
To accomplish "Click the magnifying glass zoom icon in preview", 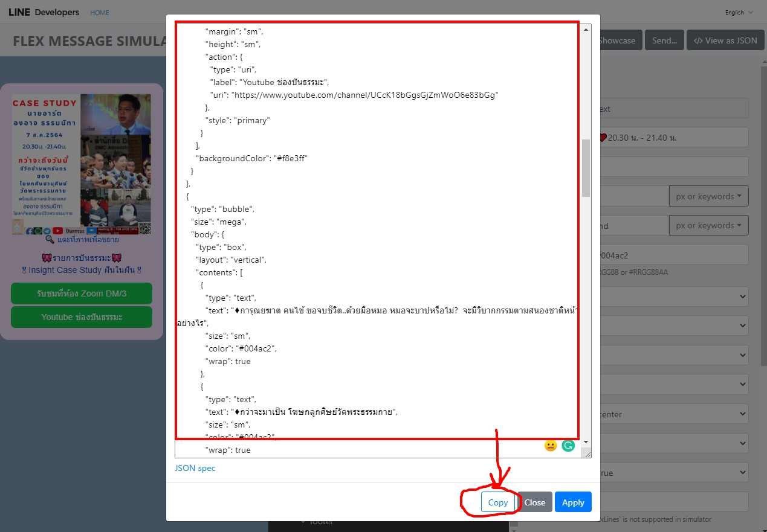I will [48, 239].
